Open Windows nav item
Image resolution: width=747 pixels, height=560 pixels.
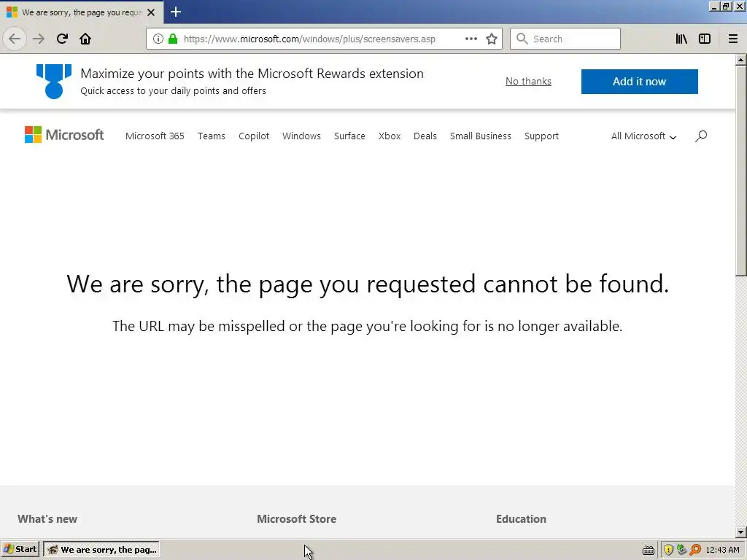[301, 136]
